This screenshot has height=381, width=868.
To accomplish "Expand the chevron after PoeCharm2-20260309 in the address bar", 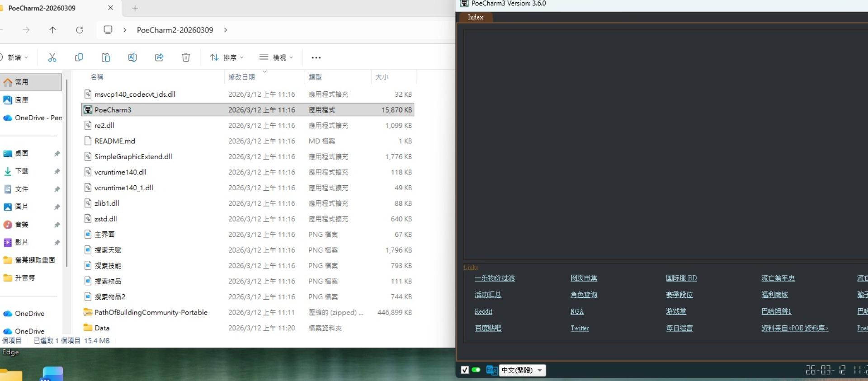I will point(226,30).
